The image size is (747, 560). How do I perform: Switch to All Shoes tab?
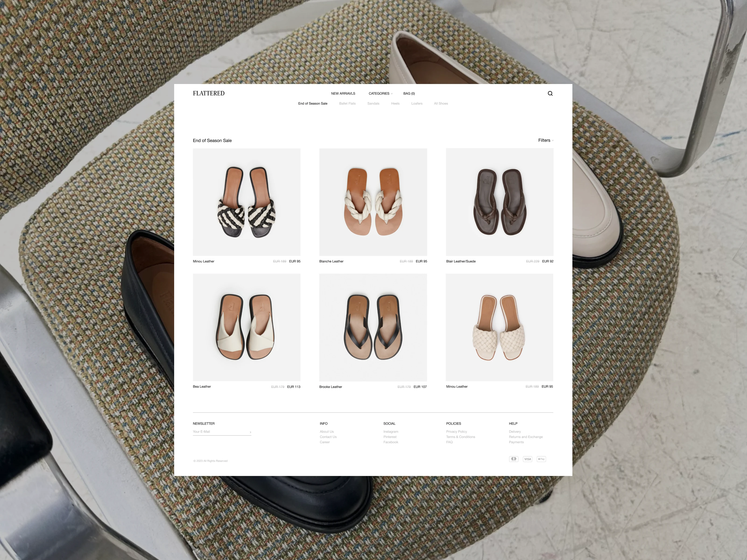click(441, 104)
